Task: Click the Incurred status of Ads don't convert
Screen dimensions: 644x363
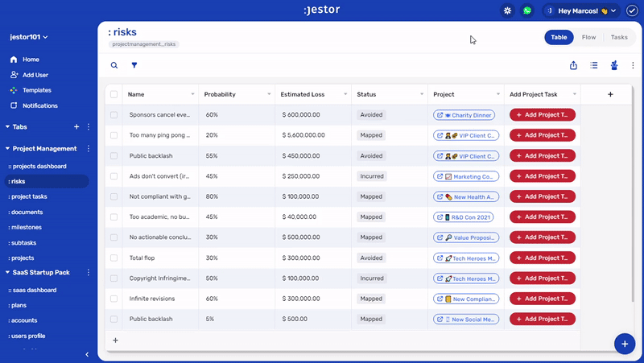Action: [x=372, y=176]
